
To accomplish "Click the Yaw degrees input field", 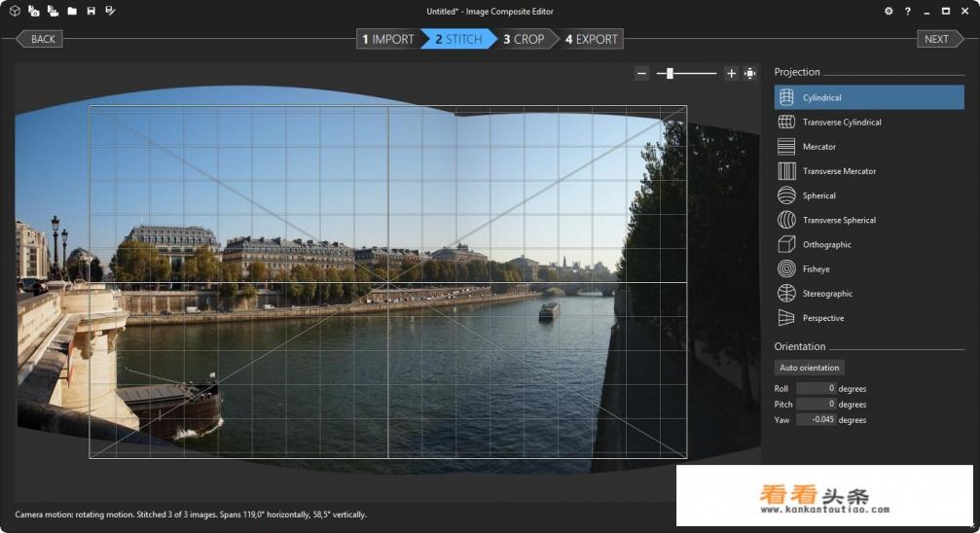I will 817,420.
